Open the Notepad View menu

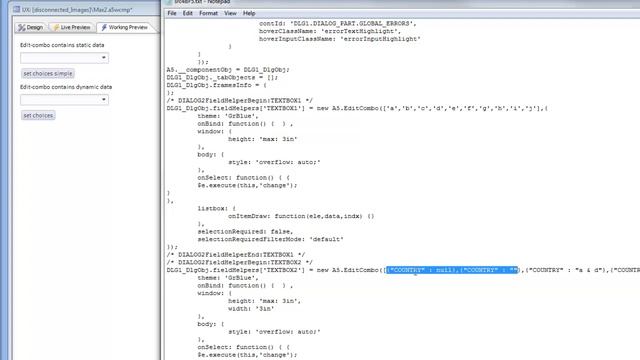click(x=230, y=13)
